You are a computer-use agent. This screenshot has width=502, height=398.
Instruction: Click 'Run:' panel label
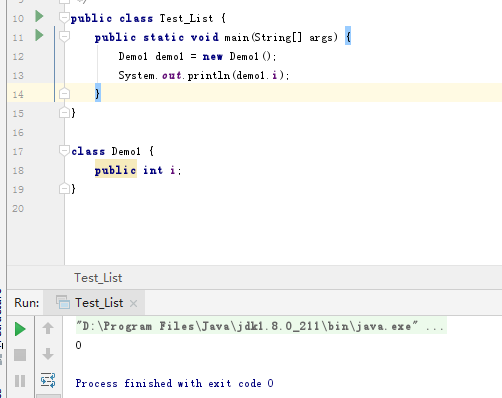pos(27,303)
